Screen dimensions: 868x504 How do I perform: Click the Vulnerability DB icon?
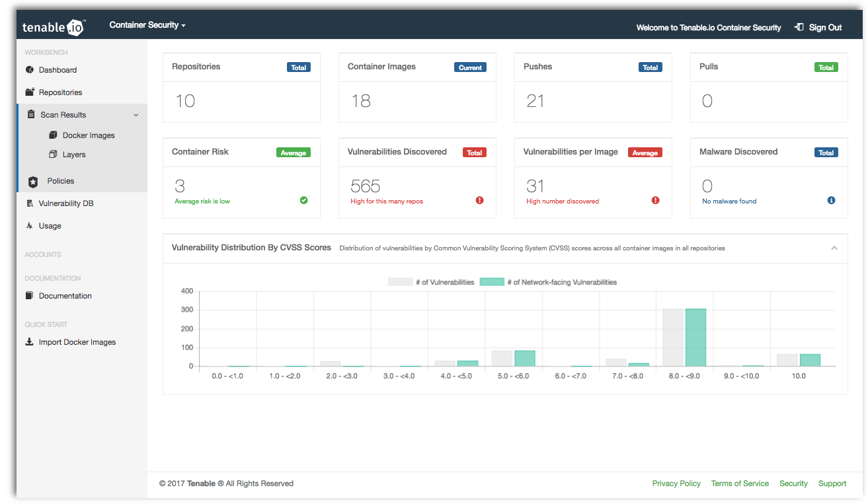click(29, 203)
